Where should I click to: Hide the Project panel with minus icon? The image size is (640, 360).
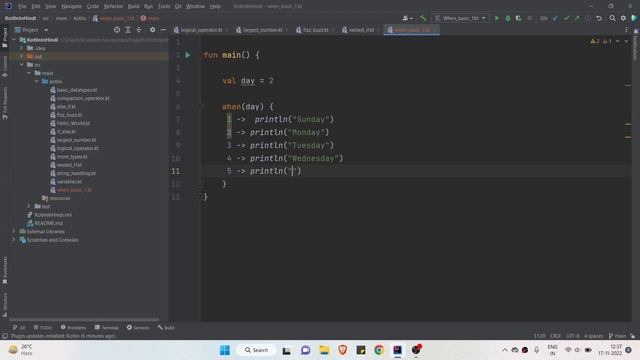coord(163,30)
